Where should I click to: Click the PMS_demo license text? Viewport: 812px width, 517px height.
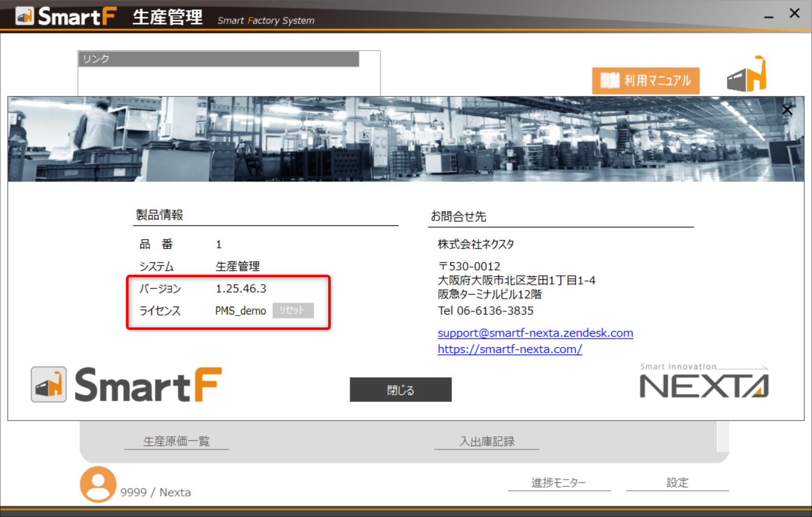(x=241, y=311)
